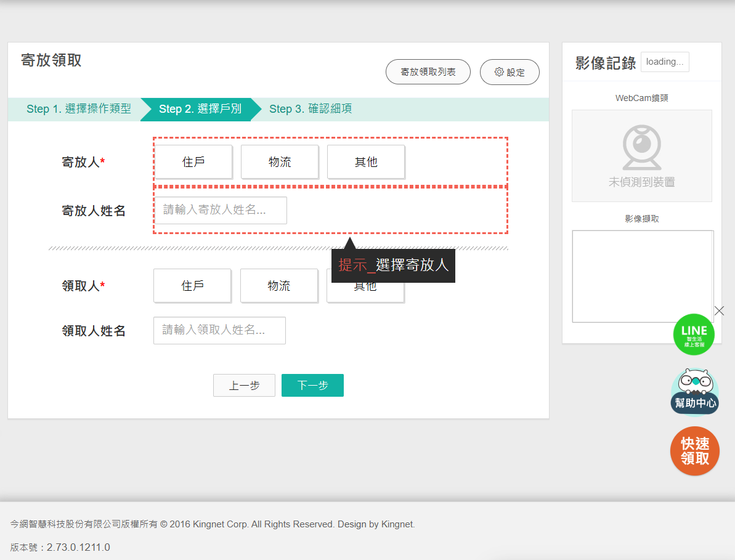Click the Step 2. 選擇戶別 tab
The height and width of the screenshot is (560, 735).
(x=200, y=109)
